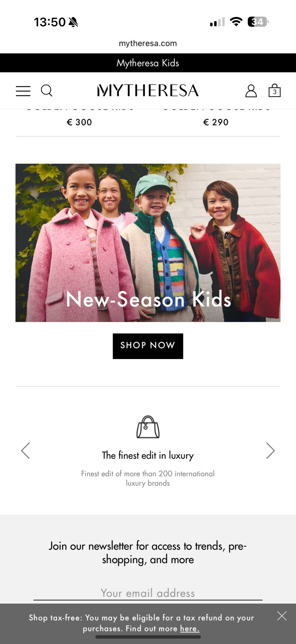Show next slide with right chevron

[x=270, y=451]
